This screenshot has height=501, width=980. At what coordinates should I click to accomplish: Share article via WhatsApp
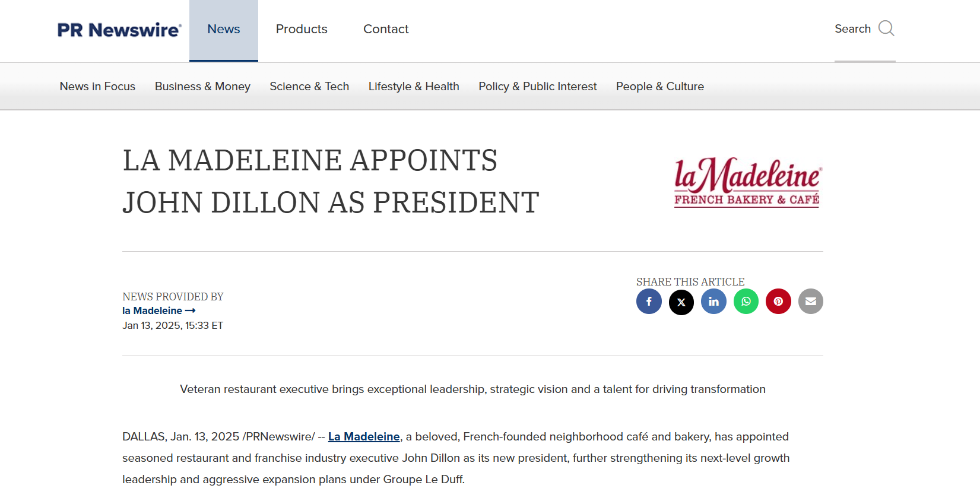(746, 302)
